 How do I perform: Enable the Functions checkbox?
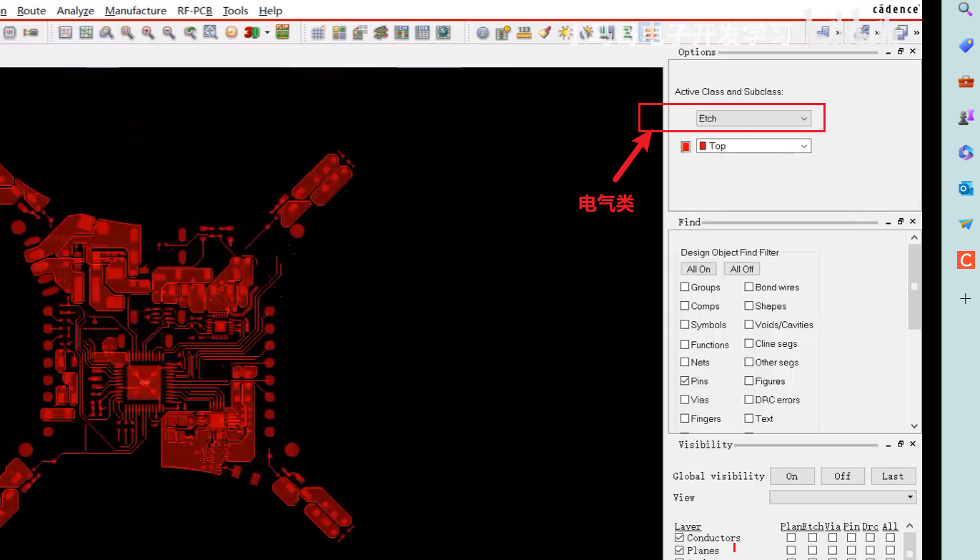[x=685, y=344]
